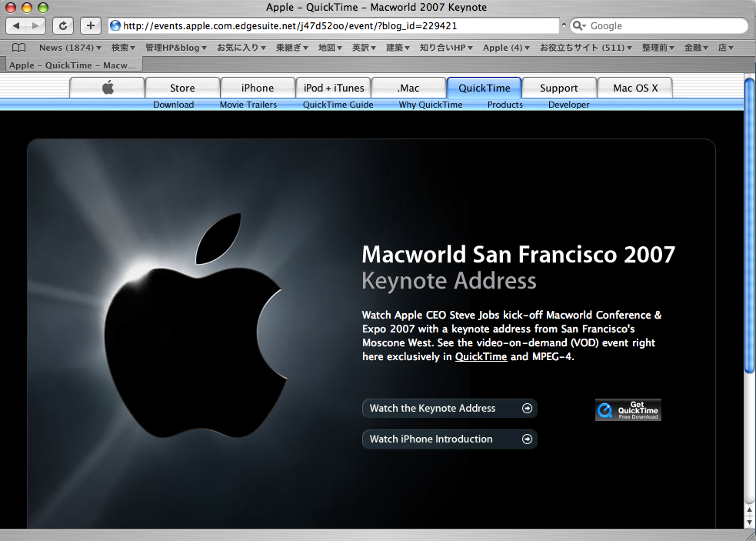Select the Store navigation tab
This screenshot has height=541, width=756.
point(182,88)
